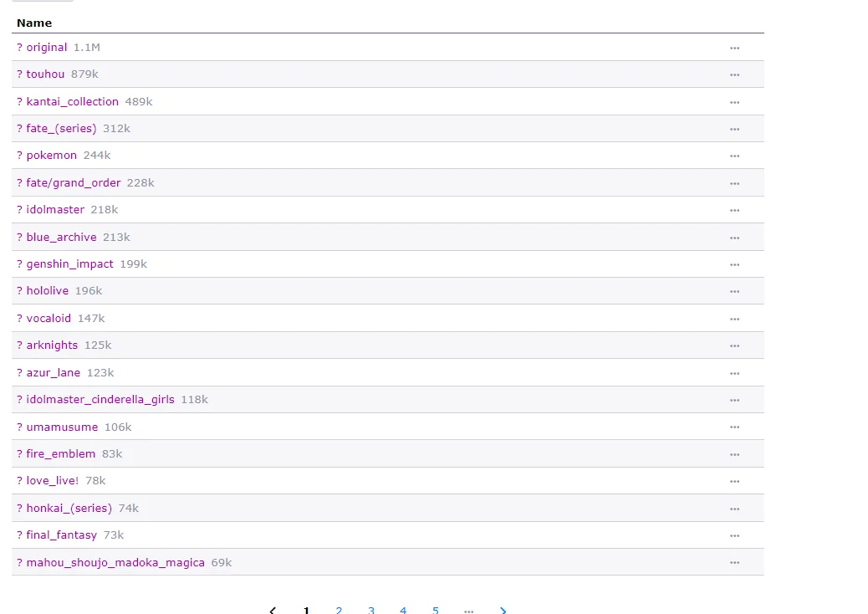868x614 pixels.
Task: Open the pokemon tag link
Action: (52, 156)
